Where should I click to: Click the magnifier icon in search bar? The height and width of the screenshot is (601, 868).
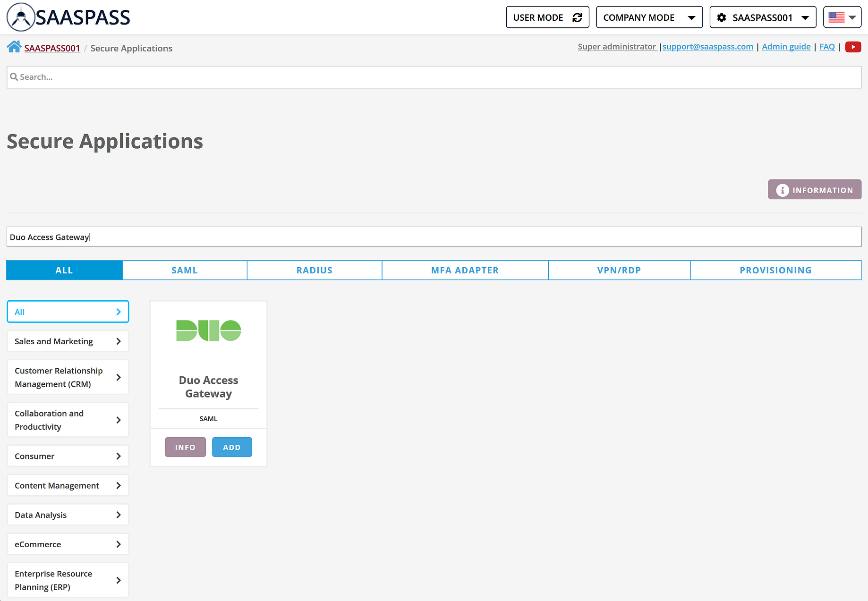[x=14, y=76]
